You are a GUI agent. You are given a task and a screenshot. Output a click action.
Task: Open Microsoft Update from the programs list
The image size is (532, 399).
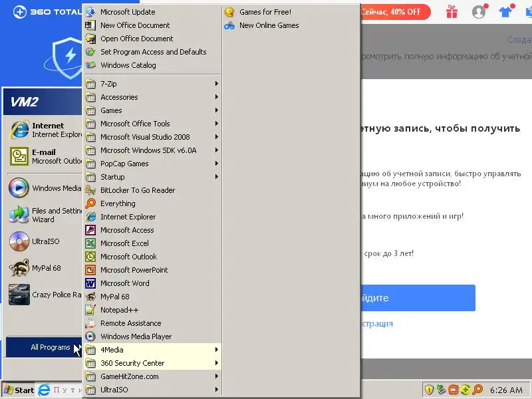[153, 12]
